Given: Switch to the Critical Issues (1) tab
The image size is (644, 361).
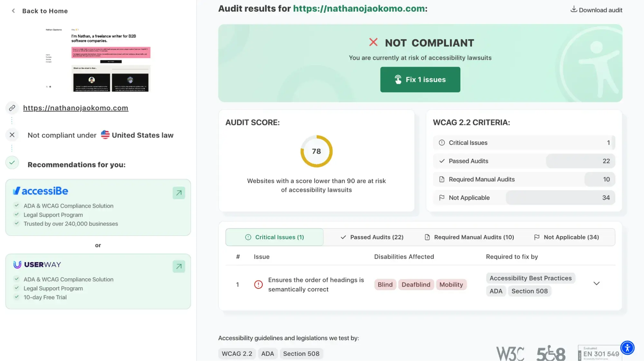Looking at the screenshot, I should pyautogui.click(x=274, y=237).
